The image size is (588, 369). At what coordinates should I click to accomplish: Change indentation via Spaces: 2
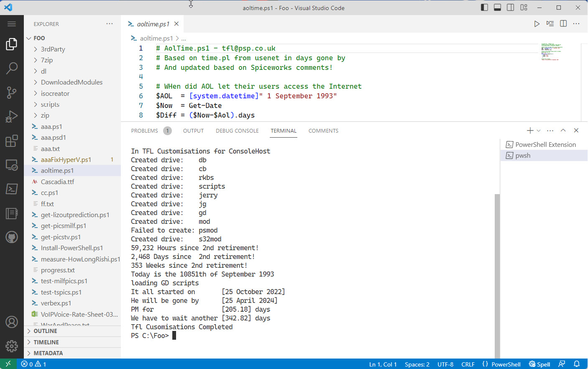417,364
